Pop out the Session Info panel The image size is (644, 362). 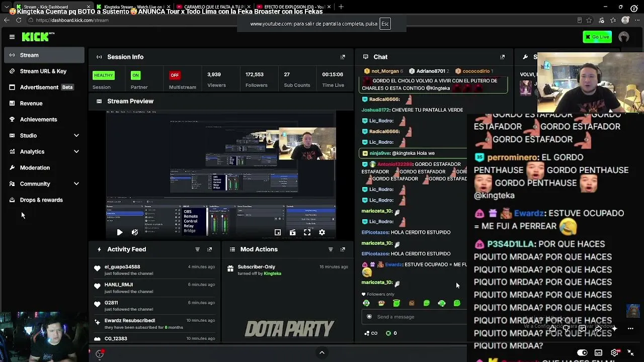tap(343, 57)
